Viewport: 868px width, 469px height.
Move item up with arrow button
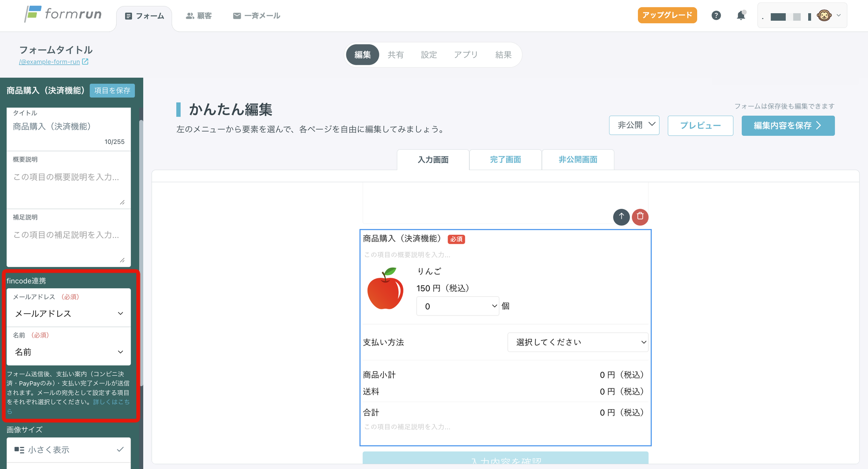click(621, 217)
